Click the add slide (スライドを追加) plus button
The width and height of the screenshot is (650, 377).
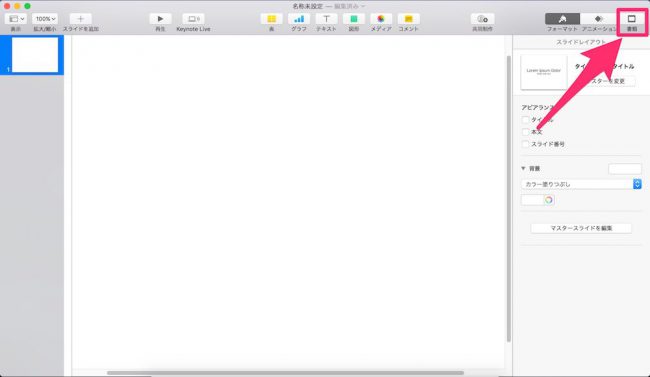coord(80,19)
